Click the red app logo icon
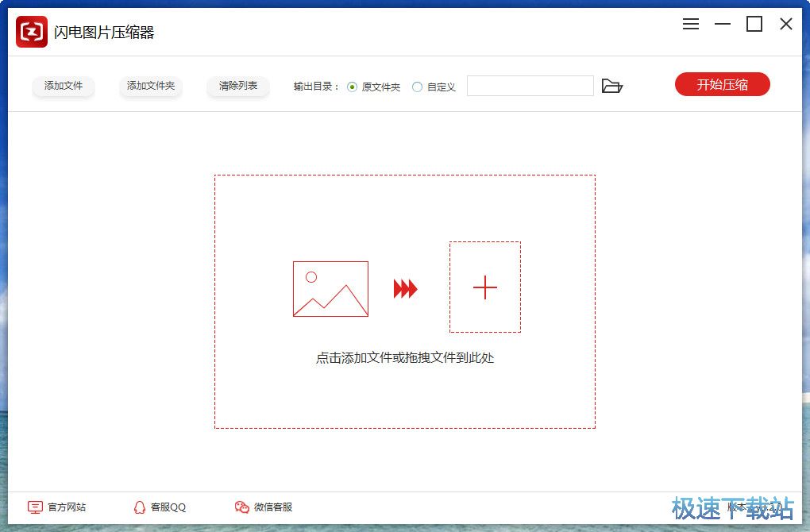The height and width of the screenshot is (532, 810). (x=32, y=32)
